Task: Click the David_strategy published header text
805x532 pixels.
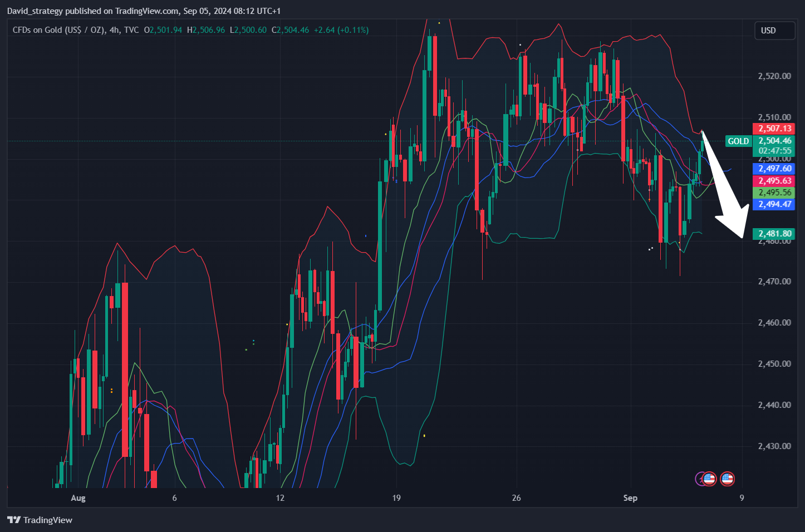Action: click(x=144, y=11)
